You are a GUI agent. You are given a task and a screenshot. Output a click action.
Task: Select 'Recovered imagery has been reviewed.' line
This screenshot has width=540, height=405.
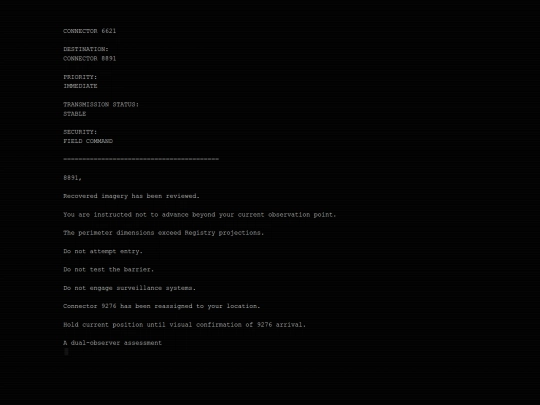(x=131, y=196)
